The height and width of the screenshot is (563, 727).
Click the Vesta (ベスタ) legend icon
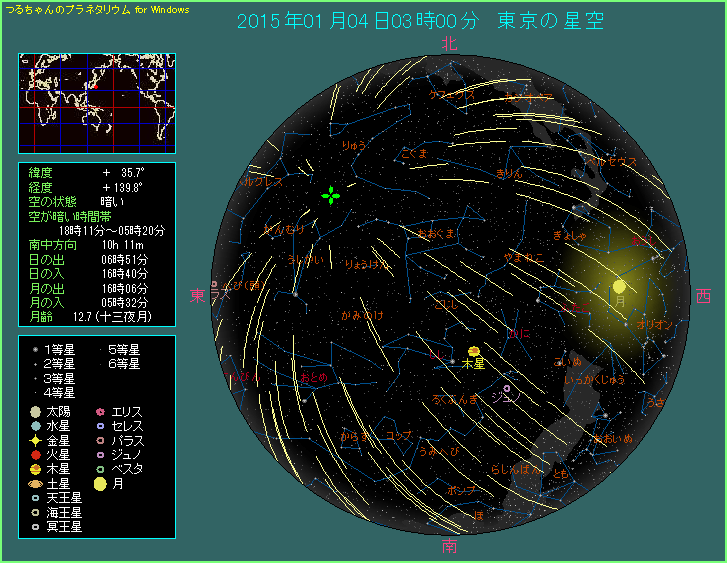100,469
